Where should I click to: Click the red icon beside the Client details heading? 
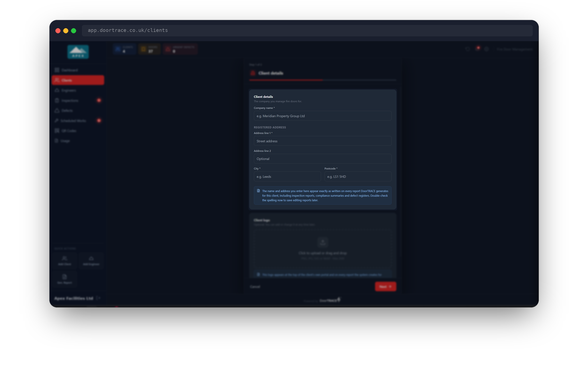(x=253, y=73)
